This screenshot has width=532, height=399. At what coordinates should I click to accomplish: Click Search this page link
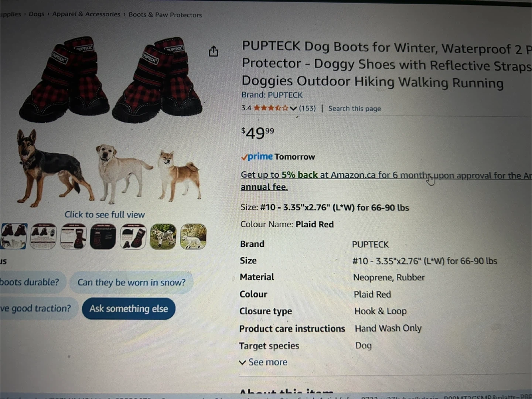[x=354, y=109]
